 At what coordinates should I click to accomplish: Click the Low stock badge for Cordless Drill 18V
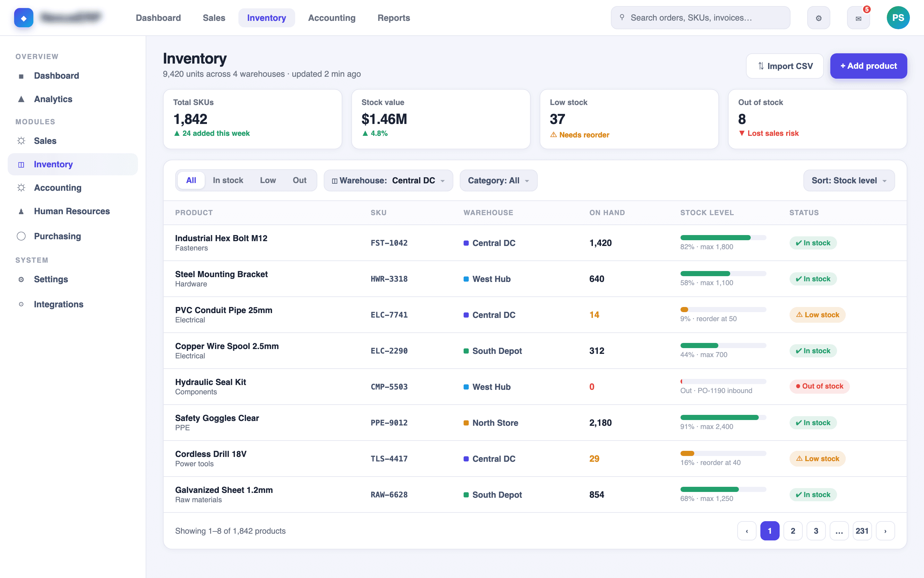pos(817,459)
